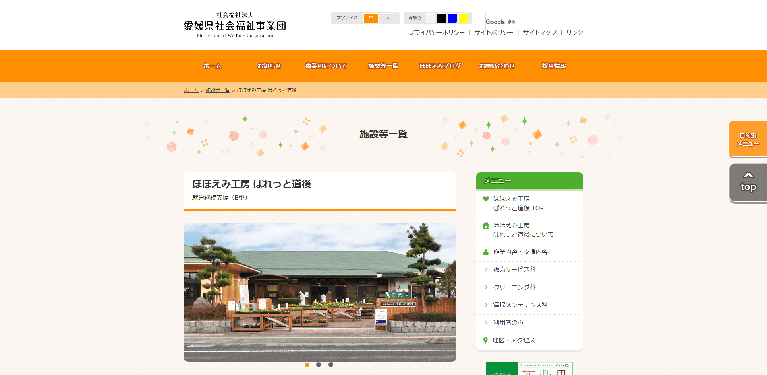Click the green メニュー sidebar header
767x375 pixels.
(x=529, y=181)
